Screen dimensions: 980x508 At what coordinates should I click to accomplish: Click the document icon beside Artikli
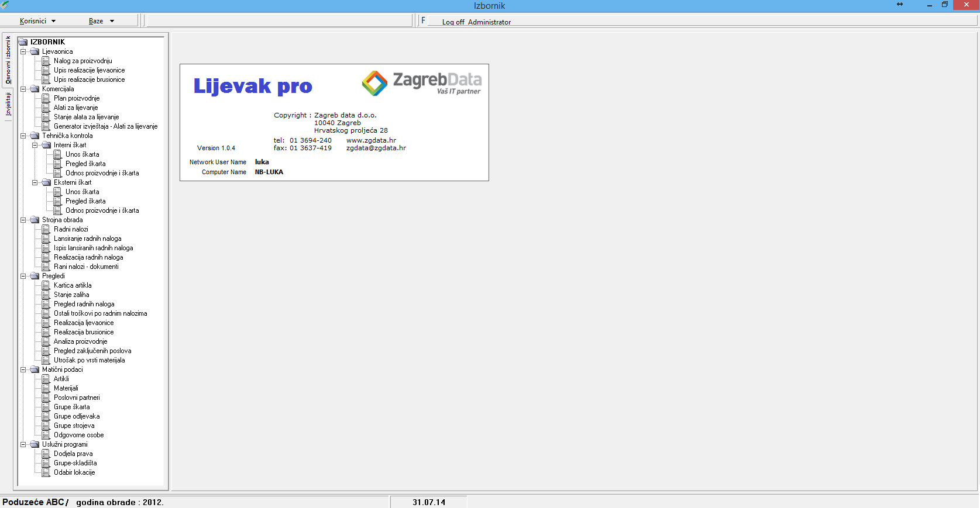46,379
